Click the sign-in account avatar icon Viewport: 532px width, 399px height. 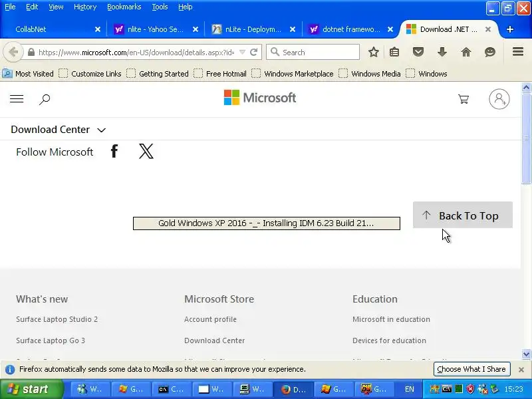coord(499,99)
